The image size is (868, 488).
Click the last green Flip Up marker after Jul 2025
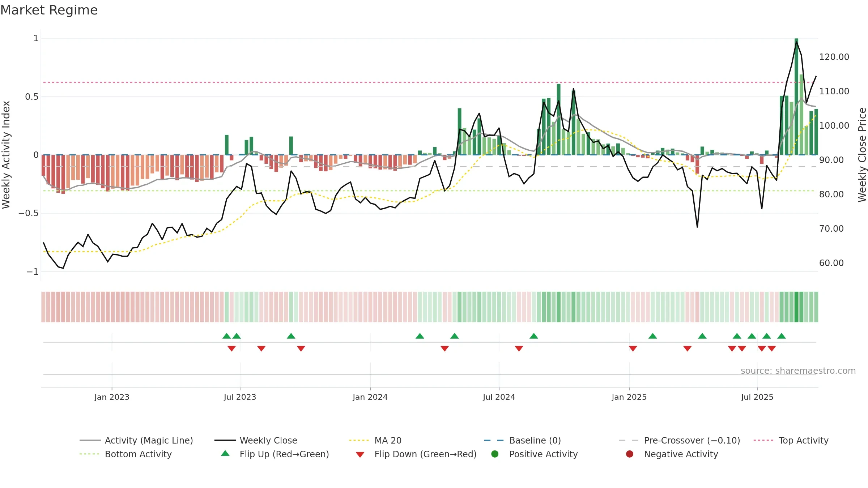coord(782,336)
